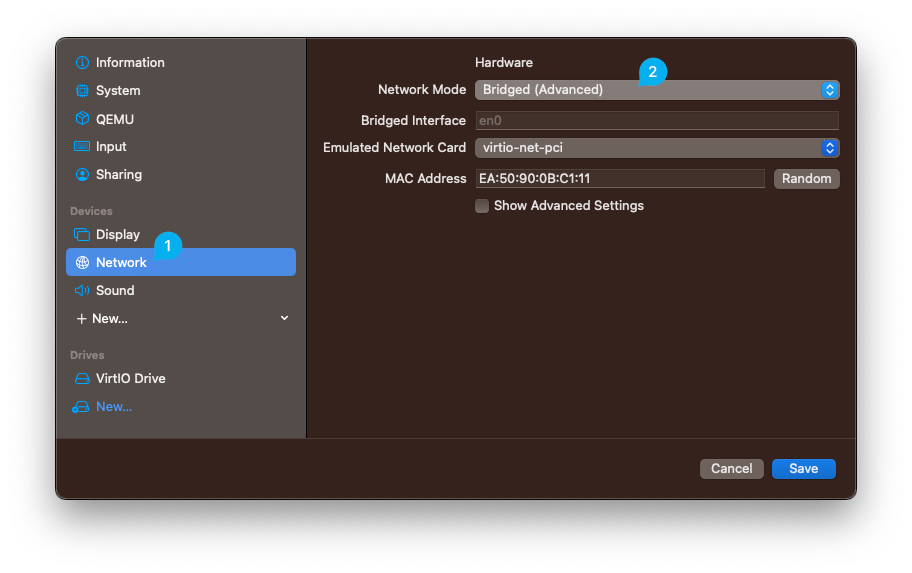
Task: Click the System chip icon
Action: (82, 91)
